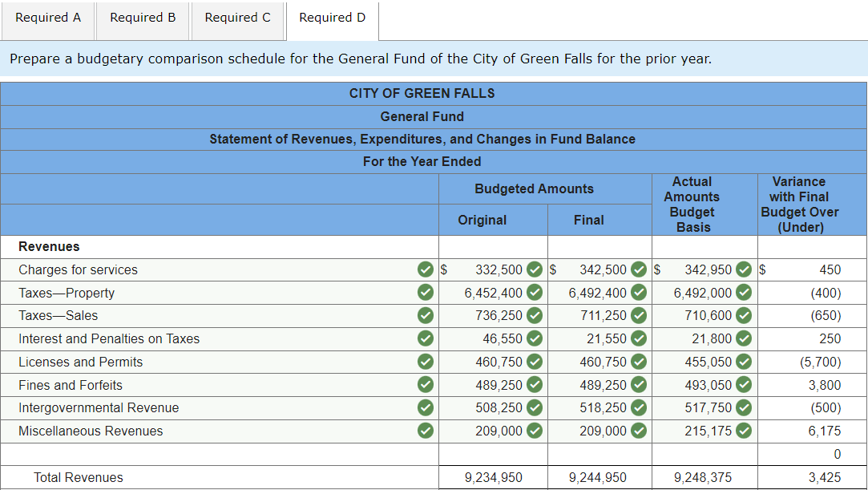Click the checkmark beside Fines and Forfeits label
868x490 pixels.
click(x=425, y=384)
